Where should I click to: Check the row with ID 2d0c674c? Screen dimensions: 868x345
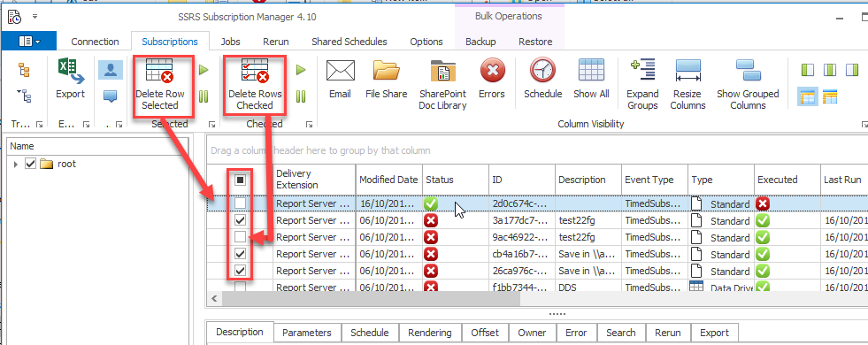(241, 203)
